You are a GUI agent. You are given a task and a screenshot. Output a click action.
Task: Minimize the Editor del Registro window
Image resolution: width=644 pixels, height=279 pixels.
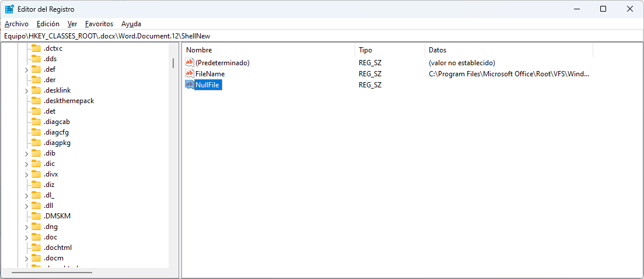[577, 9]
